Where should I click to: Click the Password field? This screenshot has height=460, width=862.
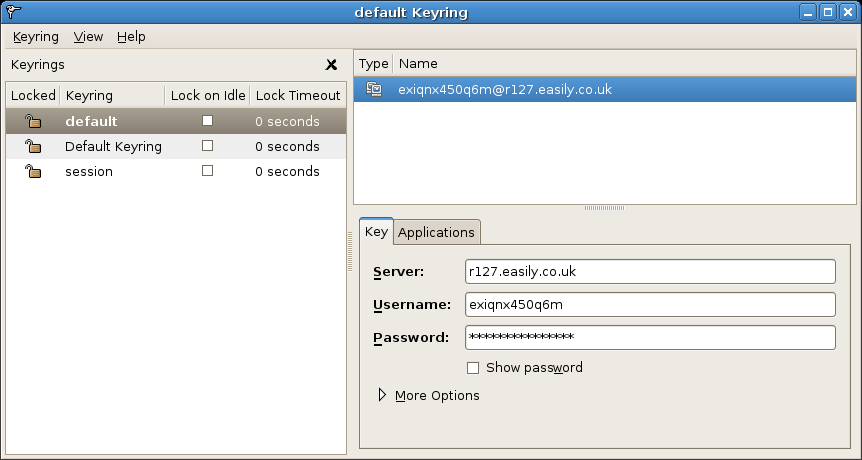tap(650, 337)
